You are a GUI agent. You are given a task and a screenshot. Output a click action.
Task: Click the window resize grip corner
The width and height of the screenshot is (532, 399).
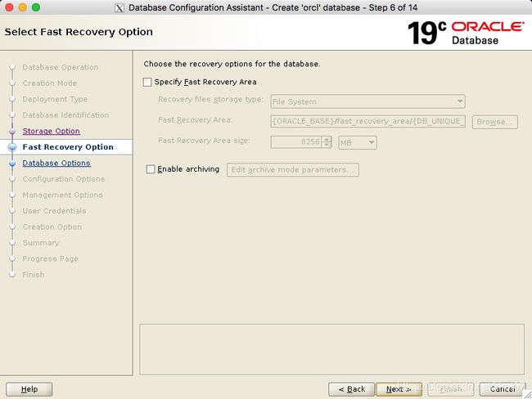528,395
